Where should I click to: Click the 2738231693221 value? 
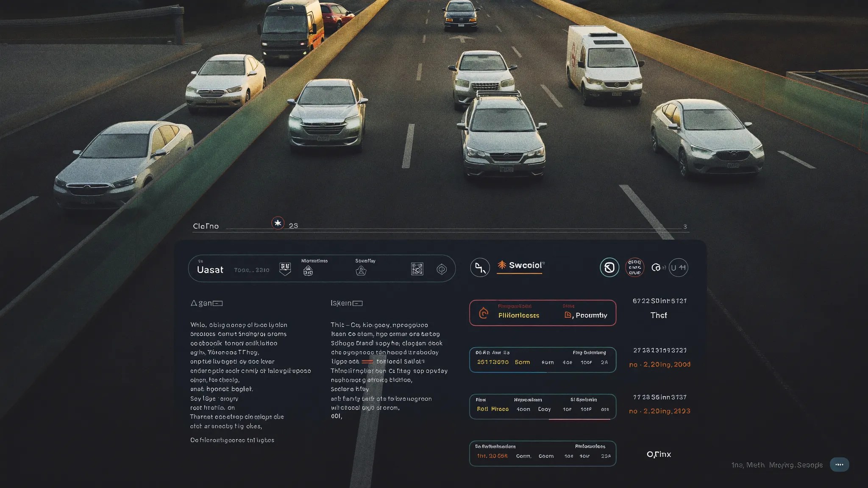[x=660, y=350]
